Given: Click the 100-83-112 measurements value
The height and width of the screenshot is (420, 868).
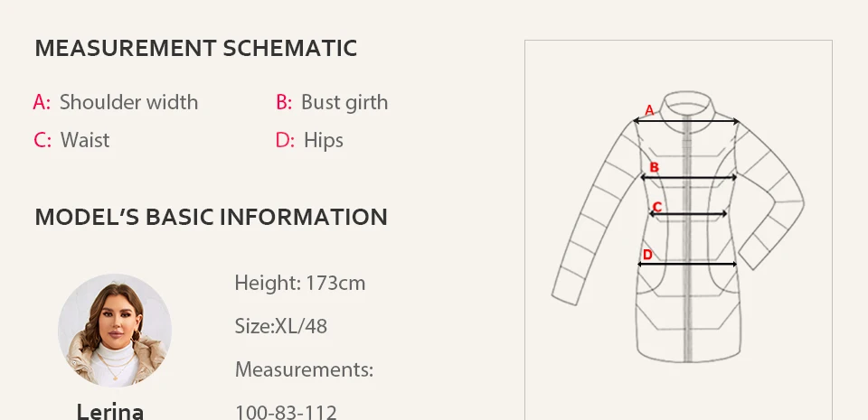Looking at the screenshot, I should click(x=286, y=412).
